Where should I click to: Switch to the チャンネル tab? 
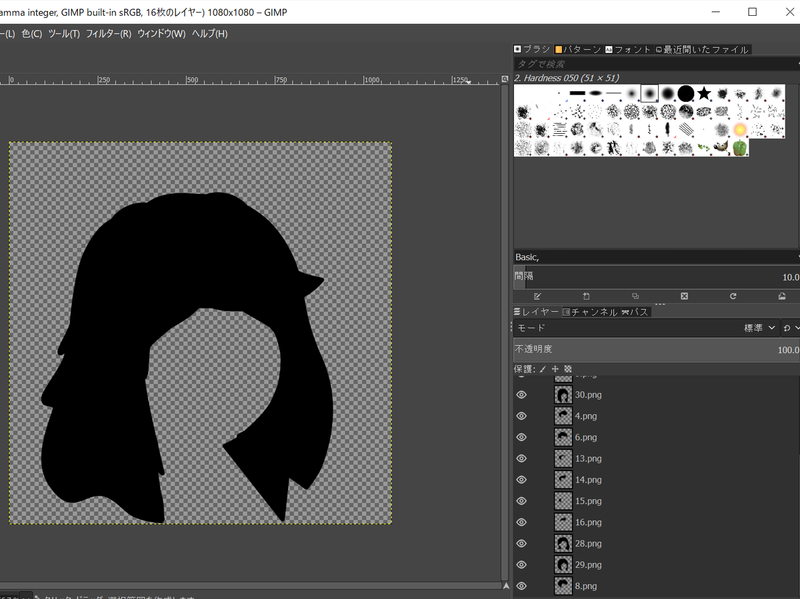coord(590,312)
